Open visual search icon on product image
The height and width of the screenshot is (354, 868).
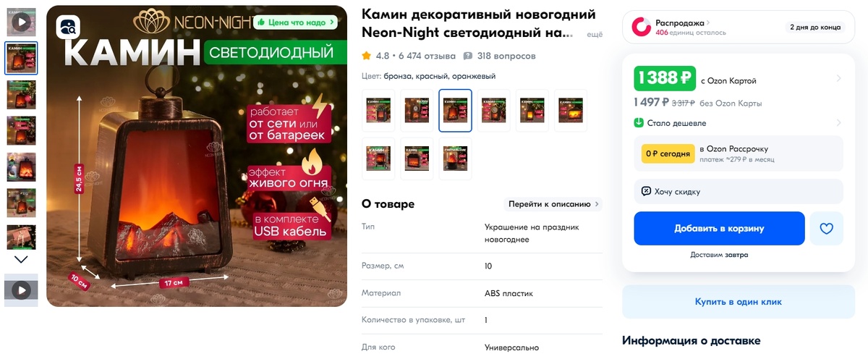coord(69,28)
